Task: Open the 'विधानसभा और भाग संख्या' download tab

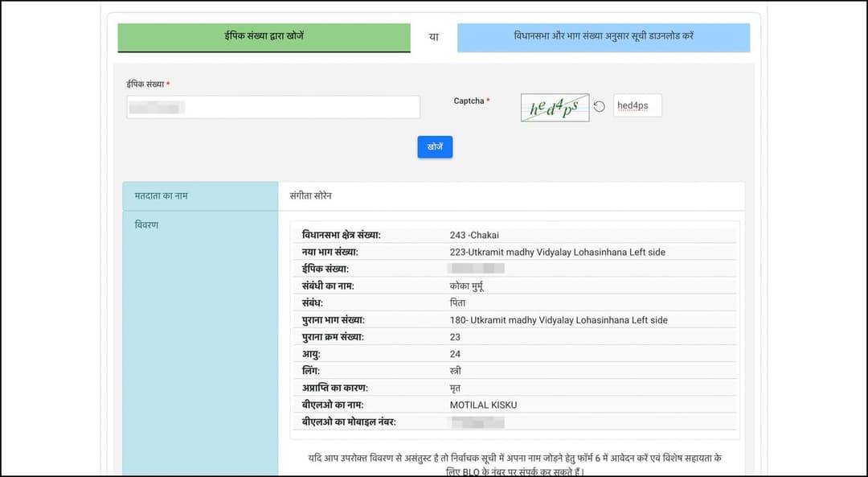Action: coord(603,37)
